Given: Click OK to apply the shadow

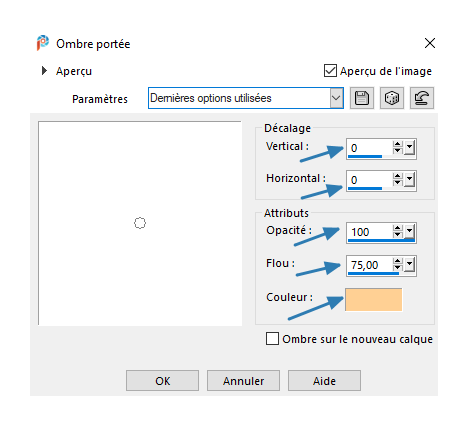Looking at the screenshot, I should coord(162,380).
